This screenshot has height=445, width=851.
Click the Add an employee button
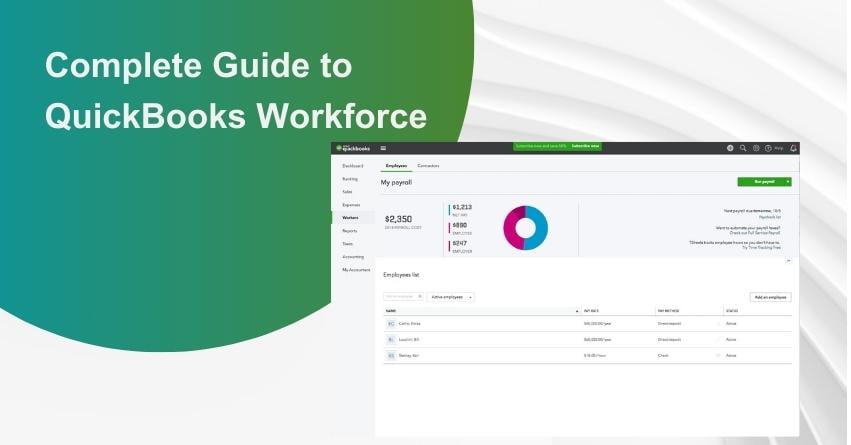tap(771, 297)
